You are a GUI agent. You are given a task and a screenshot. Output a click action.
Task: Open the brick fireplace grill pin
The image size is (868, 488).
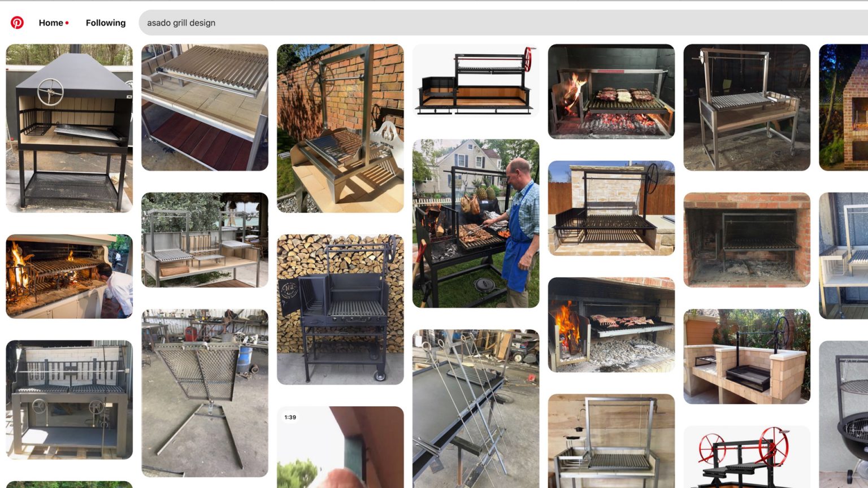(x=747, y=240)
